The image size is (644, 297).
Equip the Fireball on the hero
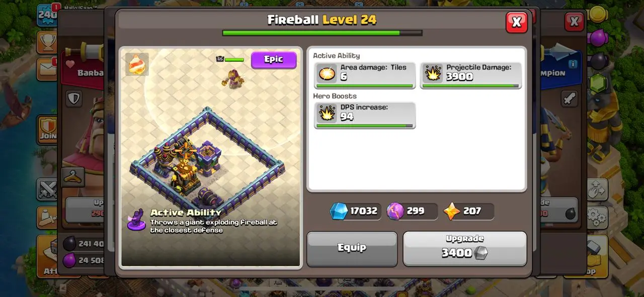(x=352, y=248)
